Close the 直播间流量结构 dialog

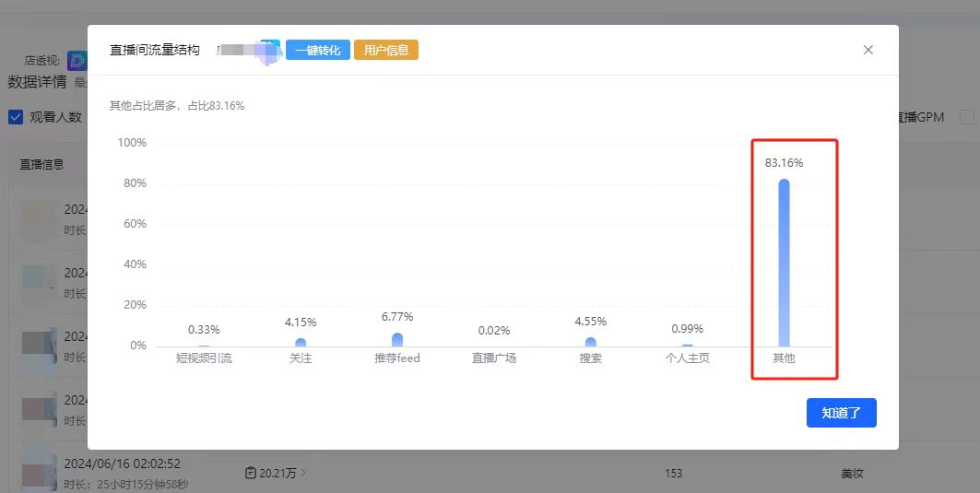point(868,50)
